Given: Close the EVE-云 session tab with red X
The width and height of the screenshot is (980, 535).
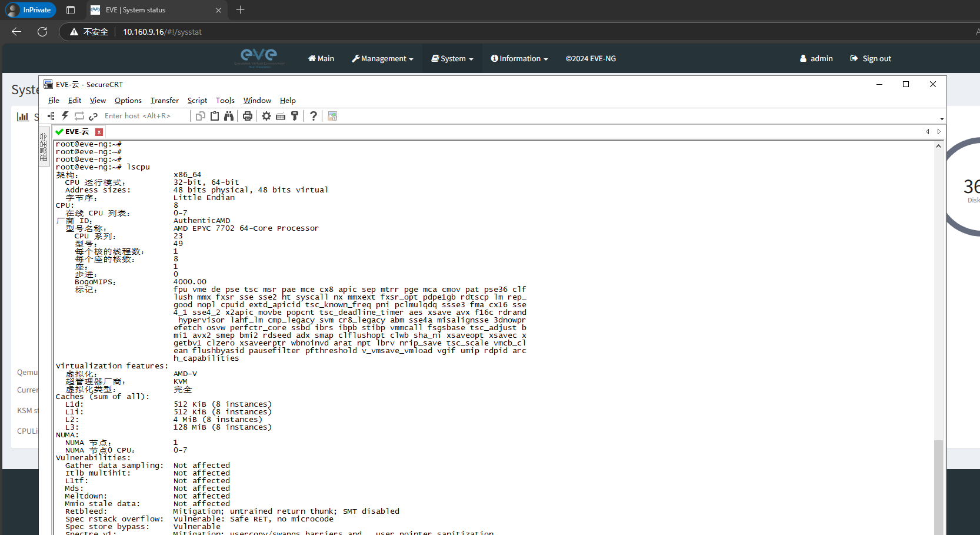Looking at the screenshot, I should click(99, 132).
